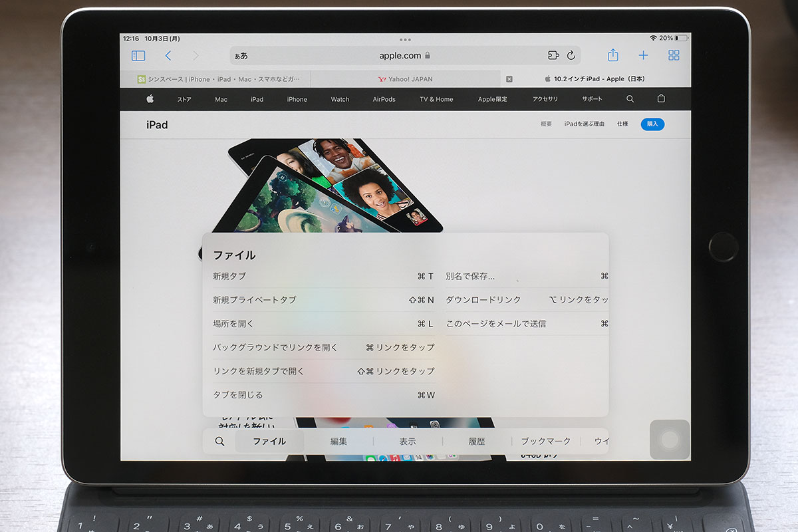Add a new tab with plus icon

tap(643, 55)
